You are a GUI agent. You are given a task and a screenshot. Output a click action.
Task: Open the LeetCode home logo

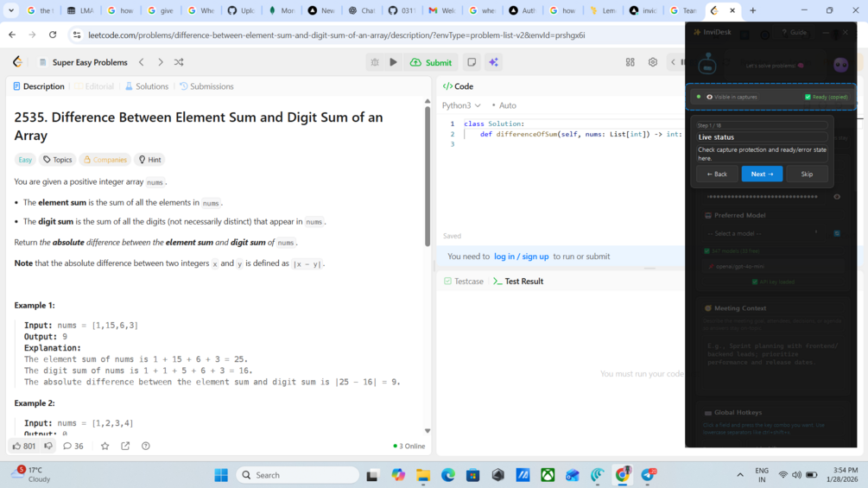pyautogui.click(x=18, y=62)
